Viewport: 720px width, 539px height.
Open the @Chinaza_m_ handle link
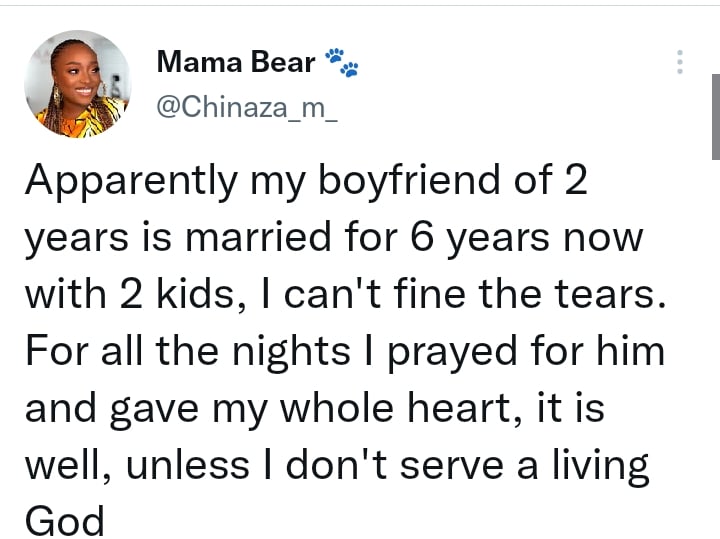[247, 109]
